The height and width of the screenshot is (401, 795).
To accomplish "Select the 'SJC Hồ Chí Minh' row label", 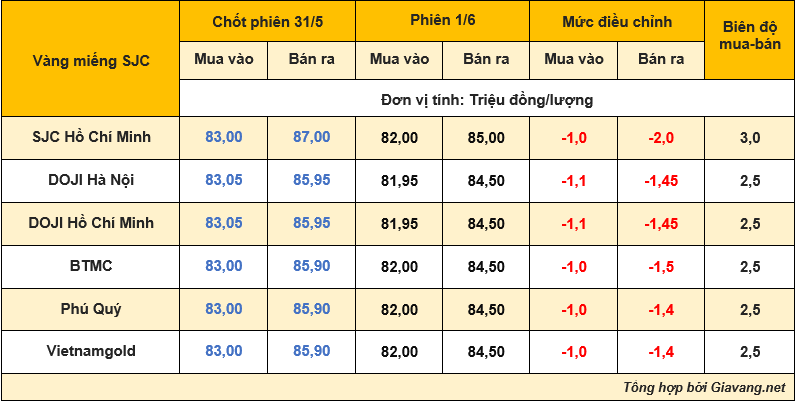I will point(91,137).
